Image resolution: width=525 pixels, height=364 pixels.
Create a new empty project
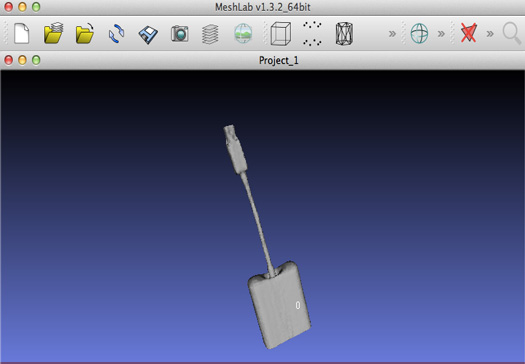coord(22,33)
